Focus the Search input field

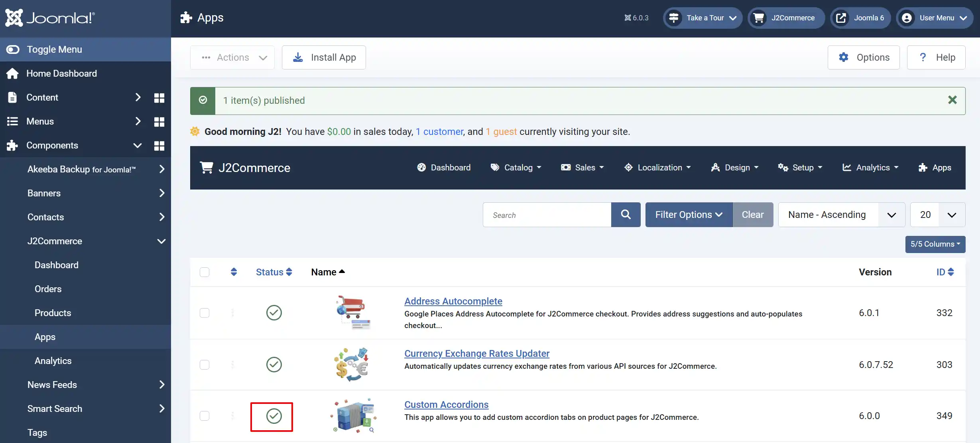click(547, 215)
